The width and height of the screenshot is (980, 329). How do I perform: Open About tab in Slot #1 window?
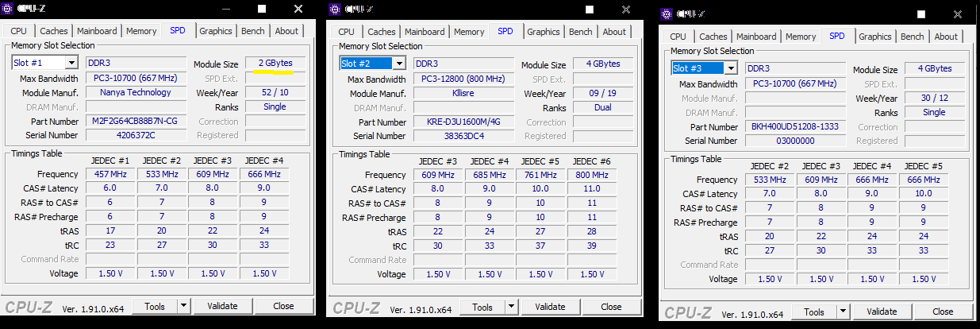click(286, 31)
